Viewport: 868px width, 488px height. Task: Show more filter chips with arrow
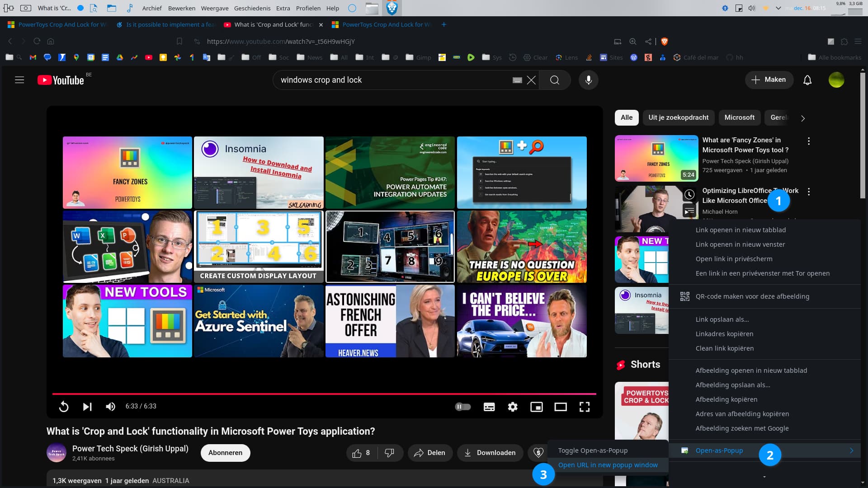[x=803, y=118]
